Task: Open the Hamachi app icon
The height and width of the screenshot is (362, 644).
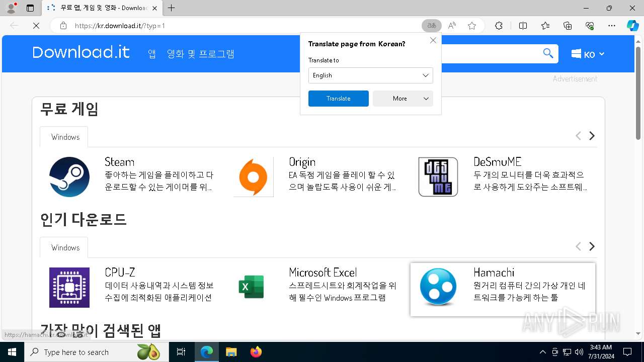Action: pyautogui.click(x=438, y=288)
